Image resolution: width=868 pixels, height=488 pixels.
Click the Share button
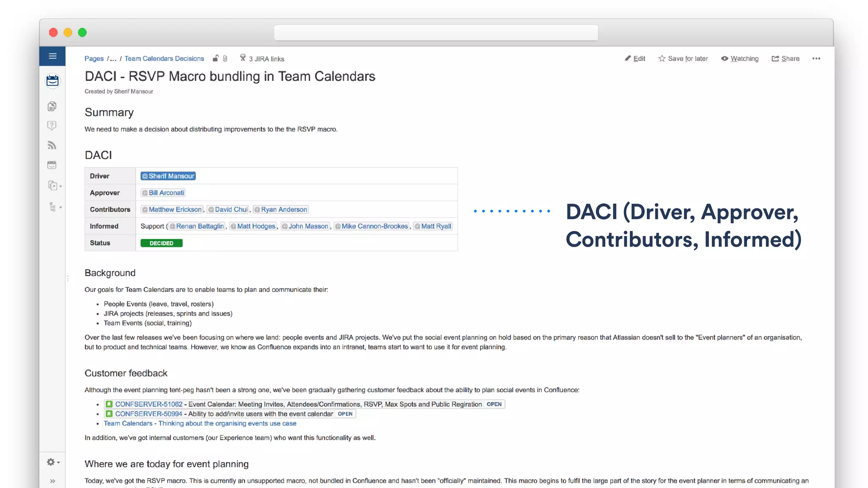[x=785, y=58]
